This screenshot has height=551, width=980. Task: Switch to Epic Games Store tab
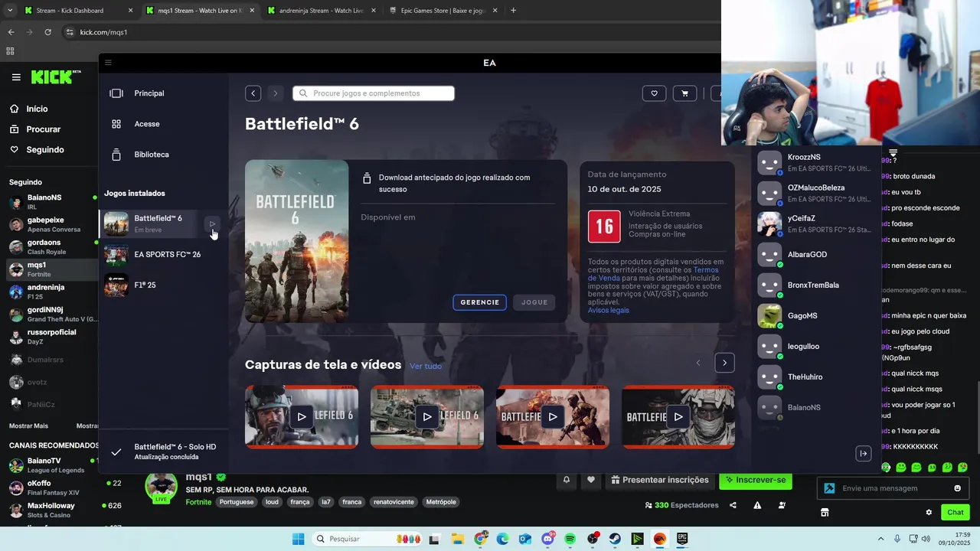click(443, 11)
